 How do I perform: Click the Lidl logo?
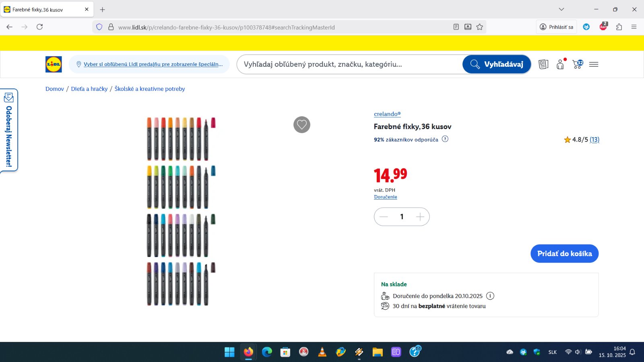[54, 64]
